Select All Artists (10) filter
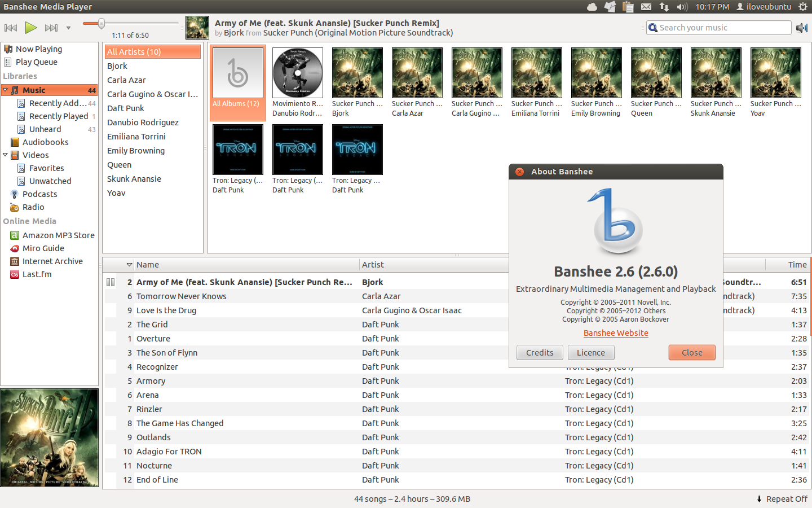Viewport: 812px width, 508px height. (x=153, y=52)
